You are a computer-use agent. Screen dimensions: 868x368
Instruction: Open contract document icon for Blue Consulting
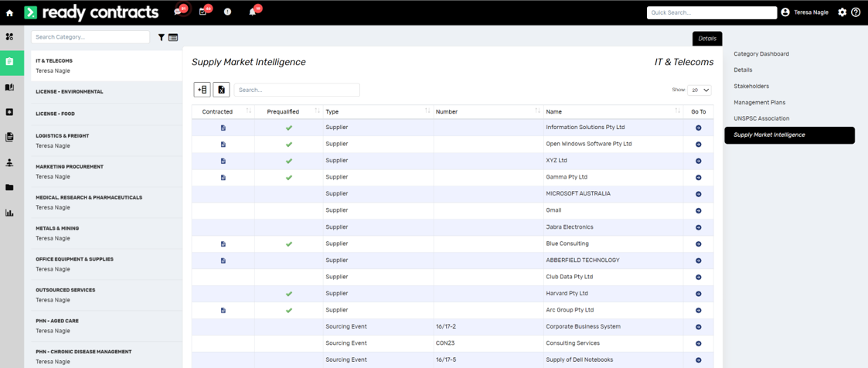[223, 244]
